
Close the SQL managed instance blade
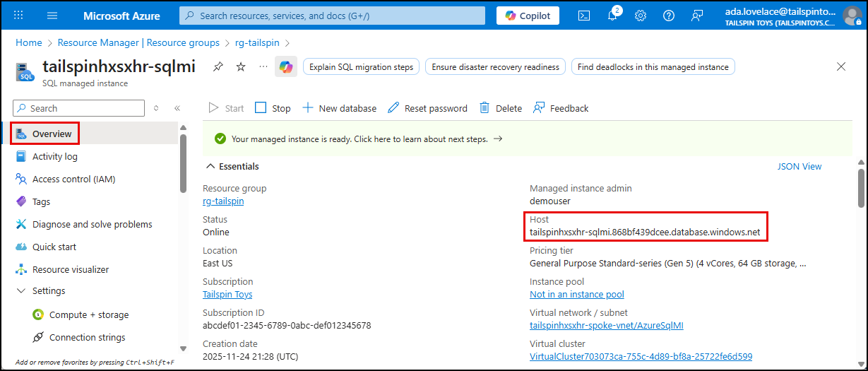841,66
